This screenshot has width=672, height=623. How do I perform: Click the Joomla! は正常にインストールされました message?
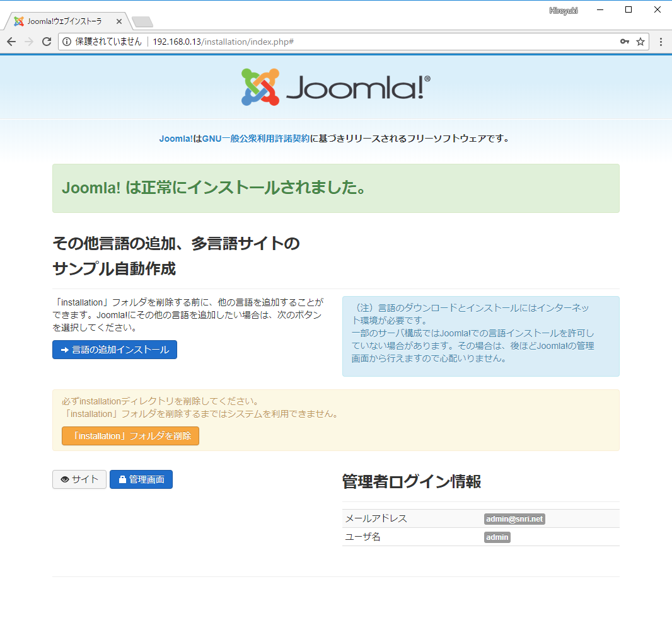coord(214,188)
